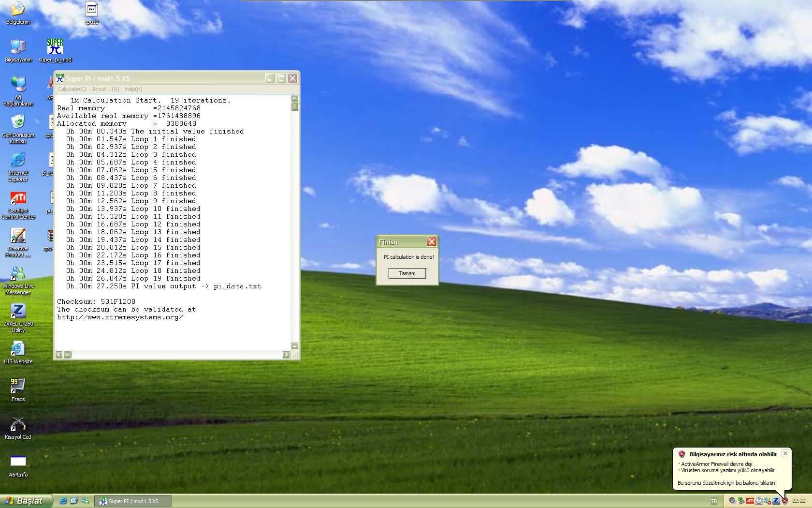
Task: Click Messenger icon in quick launch
Action: click(x=85, y=501)
